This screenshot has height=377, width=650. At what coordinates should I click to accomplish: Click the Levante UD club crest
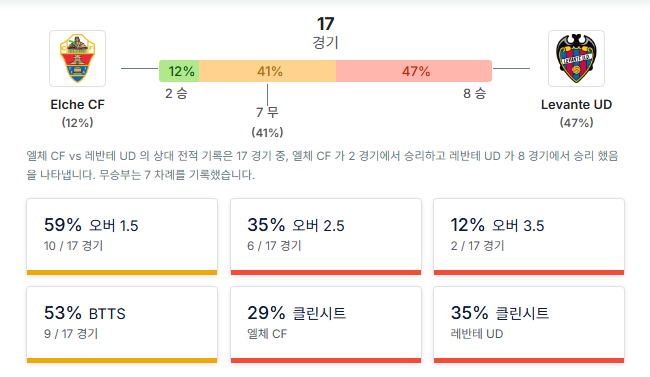[576, 58]
